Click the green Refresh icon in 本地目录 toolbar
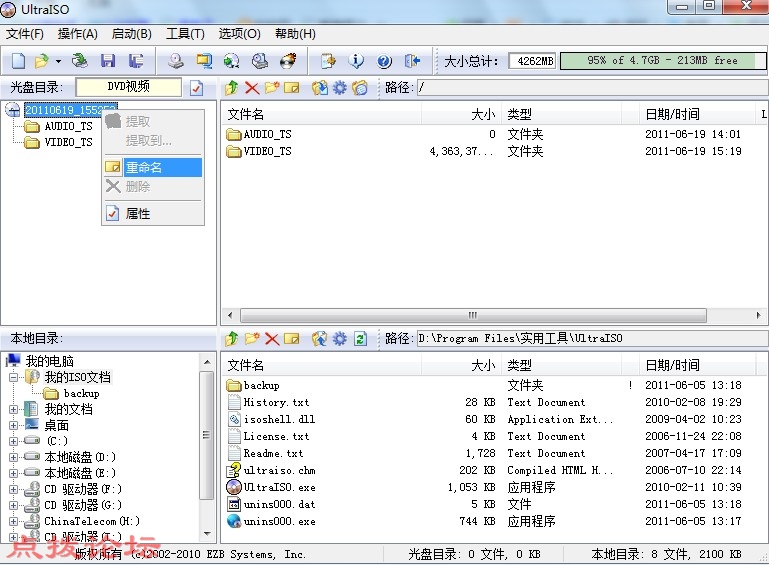The height and width of the screenshot is (565, 769). [360, 338]
